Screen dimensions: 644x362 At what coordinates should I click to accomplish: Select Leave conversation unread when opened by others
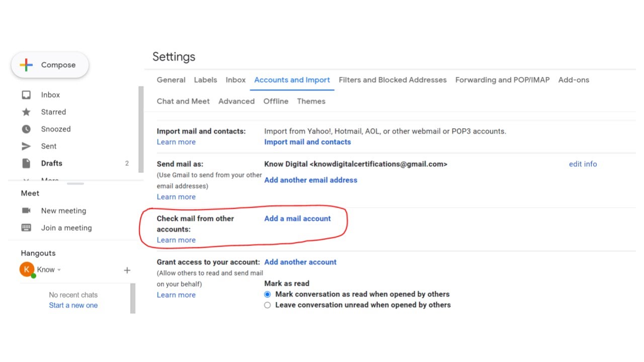click(x=267, y=305)
